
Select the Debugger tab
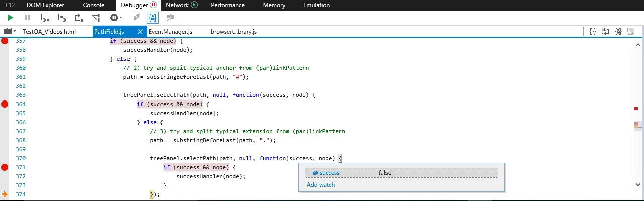(139, 5)
